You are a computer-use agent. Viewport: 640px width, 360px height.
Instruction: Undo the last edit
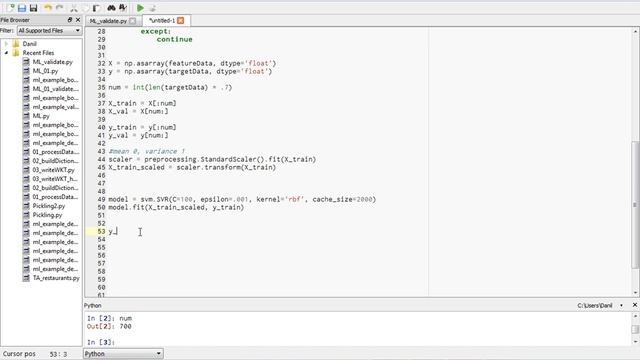(48, 8)
